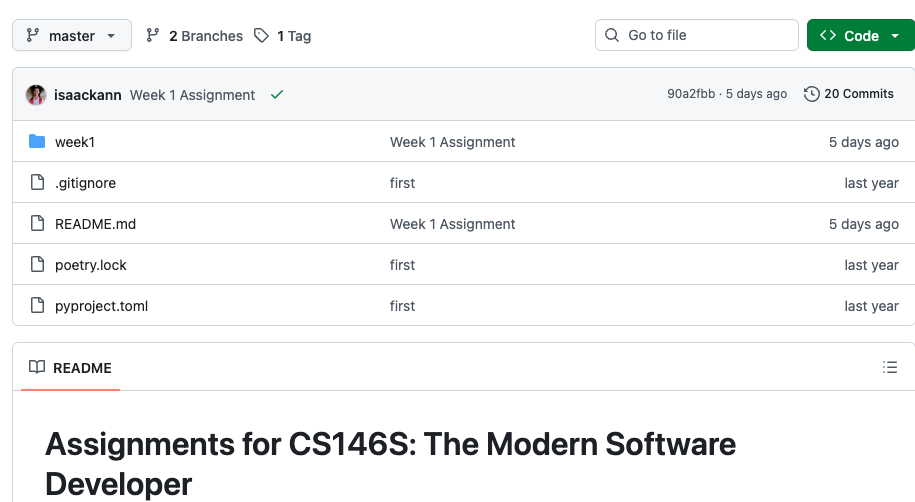Open the 'first' commit for poetry.lock

pyautogui.click(x=402, y=265)
